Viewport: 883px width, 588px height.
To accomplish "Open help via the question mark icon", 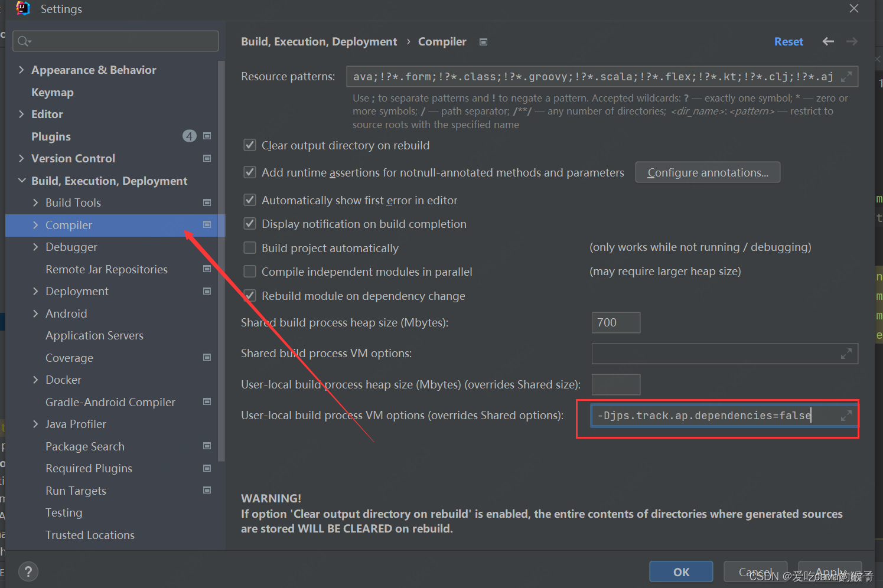I will click(28, 571).
